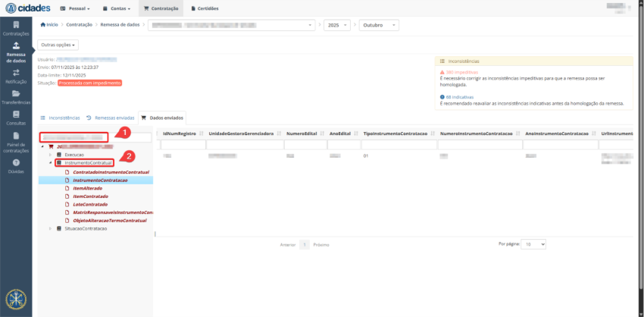
Task: Click the institution seal at bottom left
Action: pos(16,299)
